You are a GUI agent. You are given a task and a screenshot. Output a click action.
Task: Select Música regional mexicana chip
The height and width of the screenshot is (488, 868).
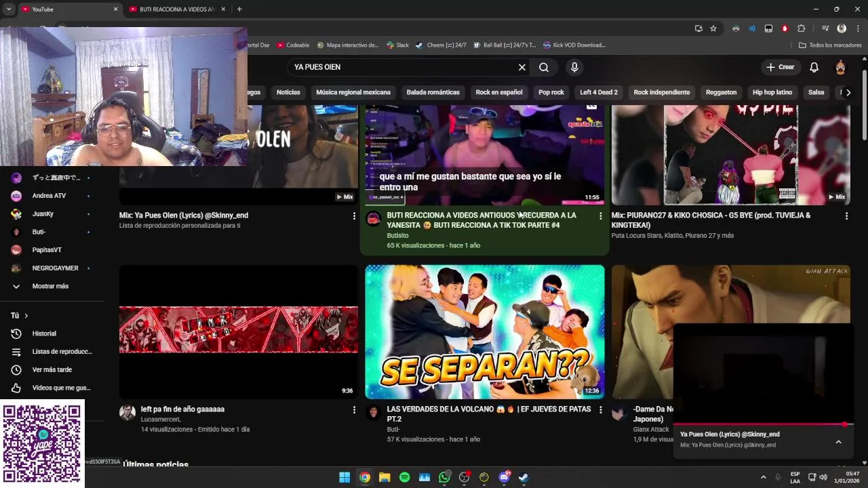click(353, 92)
